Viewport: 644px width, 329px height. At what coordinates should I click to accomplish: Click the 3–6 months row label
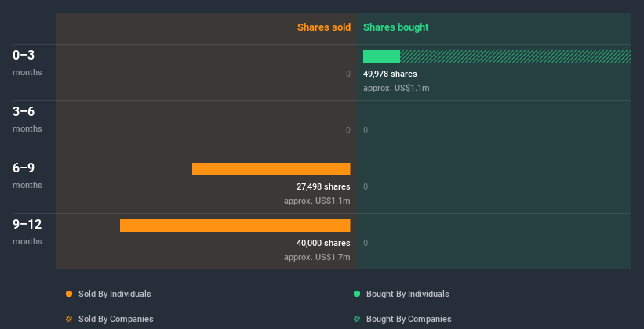pyautogui.click(x=27, y=119)
